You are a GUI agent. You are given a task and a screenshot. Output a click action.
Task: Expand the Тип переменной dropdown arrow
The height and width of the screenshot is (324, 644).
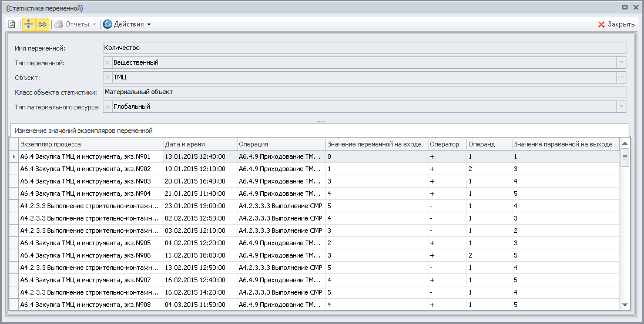point(620,63)
